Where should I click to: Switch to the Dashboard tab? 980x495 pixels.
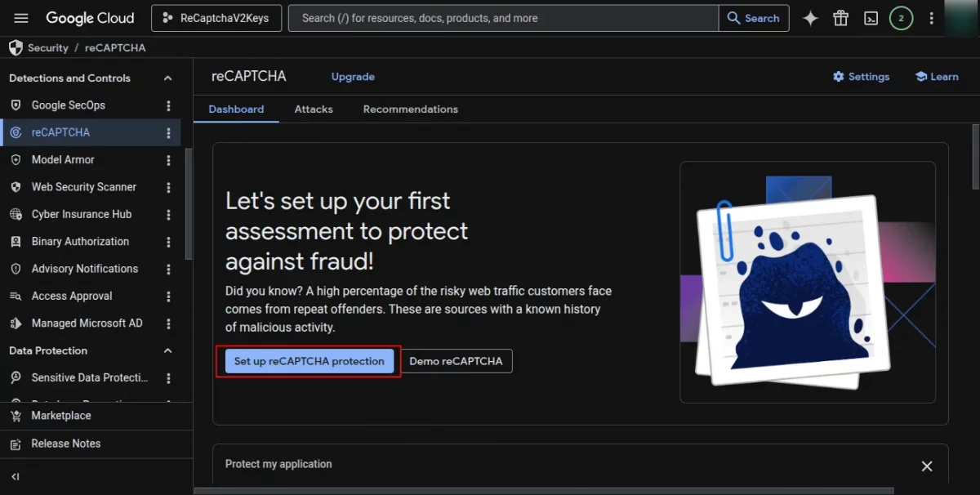pyautogui.click(x=236, y=109)
